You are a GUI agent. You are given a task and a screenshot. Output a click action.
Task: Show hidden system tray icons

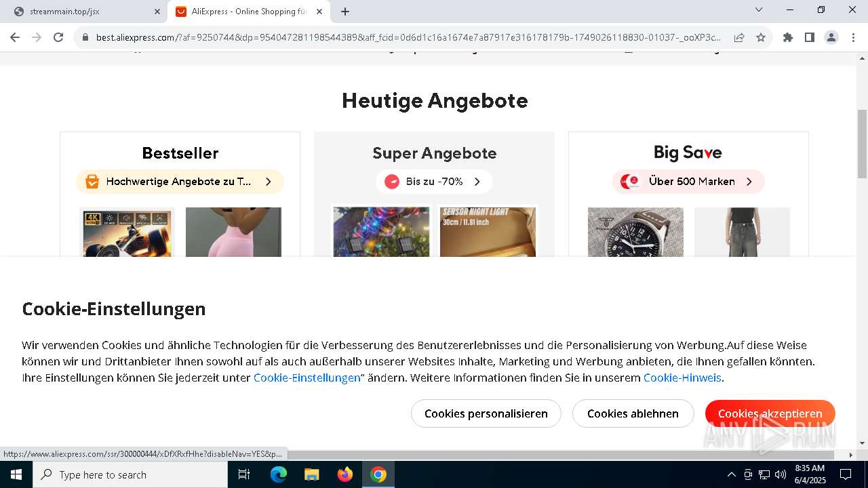click(731, 474)
